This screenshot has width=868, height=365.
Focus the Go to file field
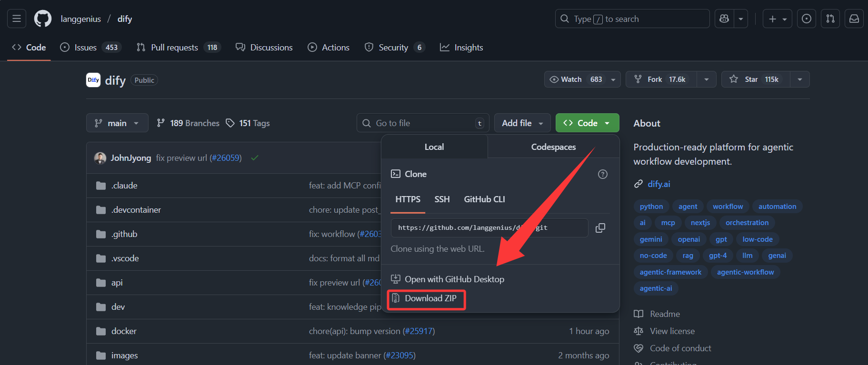tap(423, 123)
